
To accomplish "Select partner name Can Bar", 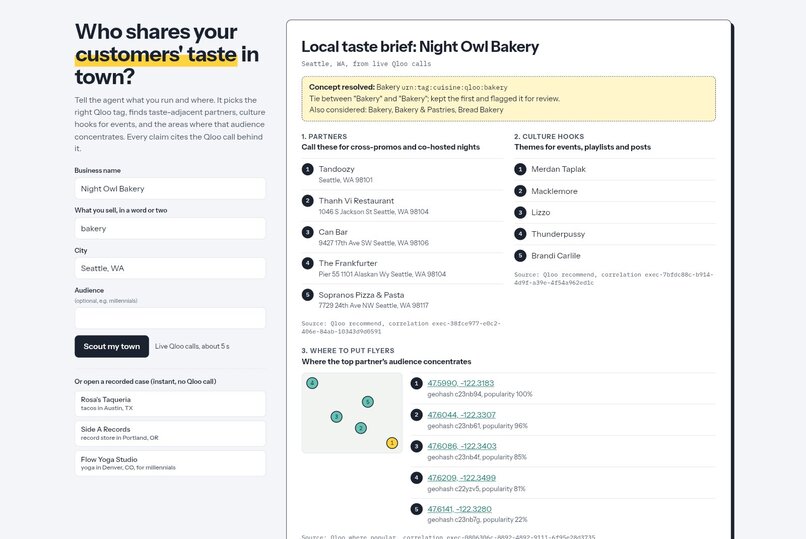I will [333, 232].
